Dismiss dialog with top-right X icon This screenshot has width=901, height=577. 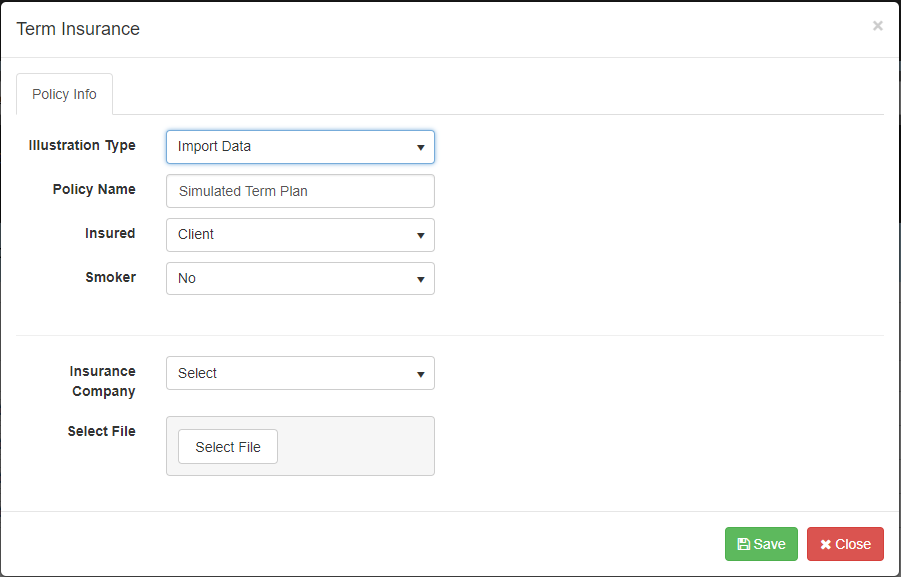(877, 26)
